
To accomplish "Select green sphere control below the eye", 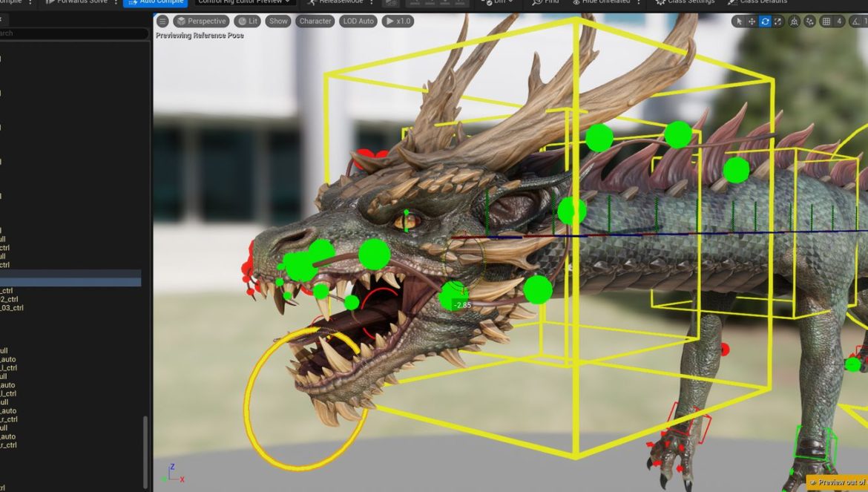I will 375,255.
